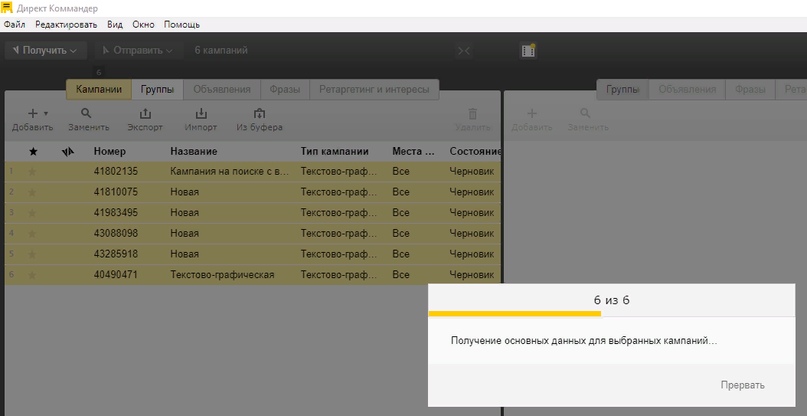807x416 pixels.
Task: Click the 6 из 6 progress text
Action: pos(611,301)
